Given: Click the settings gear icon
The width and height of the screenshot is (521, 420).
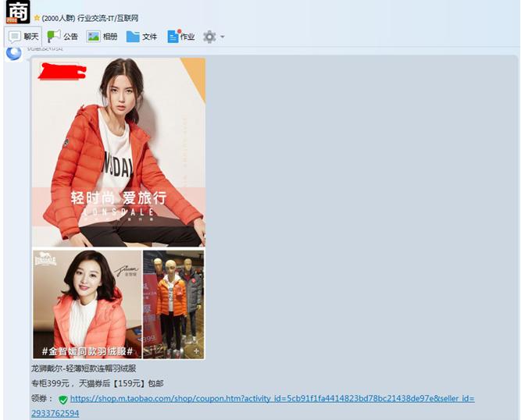Looking at the screenshot, I should (x=209, y=37).
